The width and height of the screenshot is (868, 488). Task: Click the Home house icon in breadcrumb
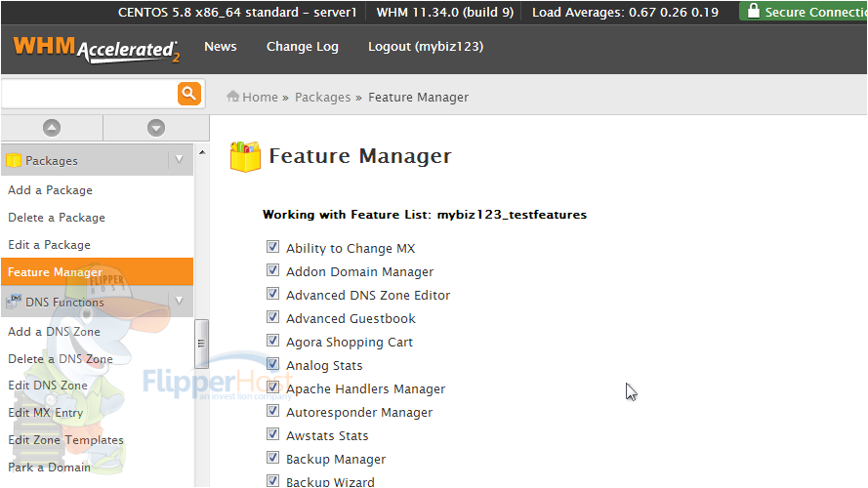coord(232,97)
